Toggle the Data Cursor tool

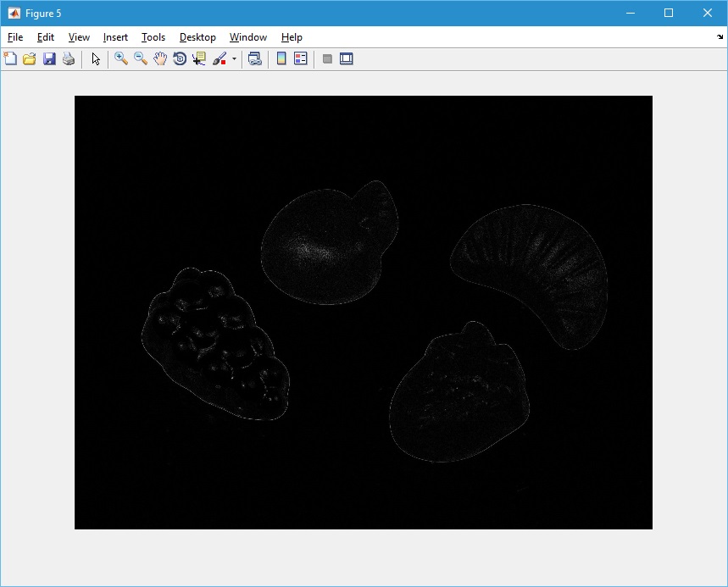tap(199, 58)
